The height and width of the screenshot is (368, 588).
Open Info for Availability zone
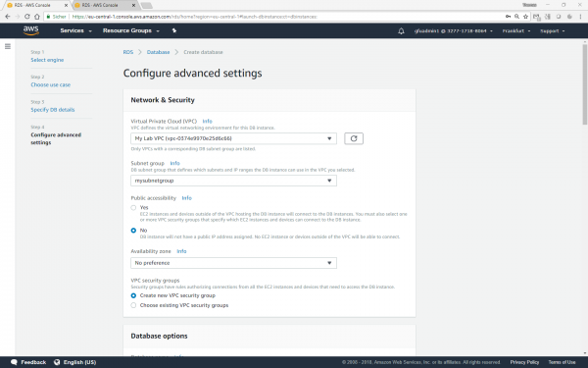point(181,251)
